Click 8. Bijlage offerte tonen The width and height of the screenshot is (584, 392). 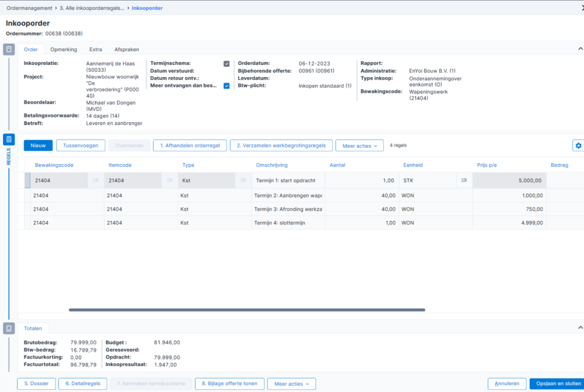[x=230, y=383]
